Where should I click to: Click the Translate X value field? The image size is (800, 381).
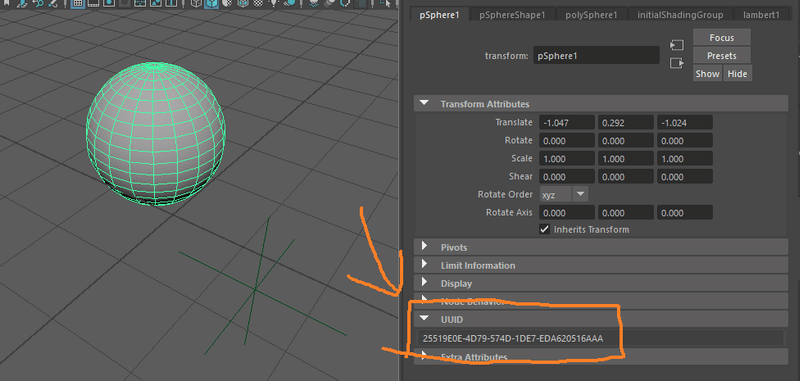(x=567, y=122)
